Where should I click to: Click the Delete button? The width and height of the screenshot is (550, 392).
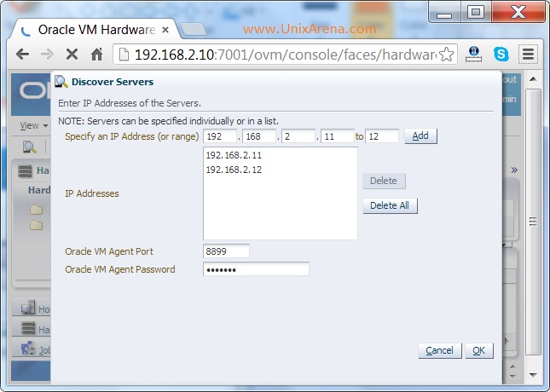pyautogui.click(x=384, y=181)
